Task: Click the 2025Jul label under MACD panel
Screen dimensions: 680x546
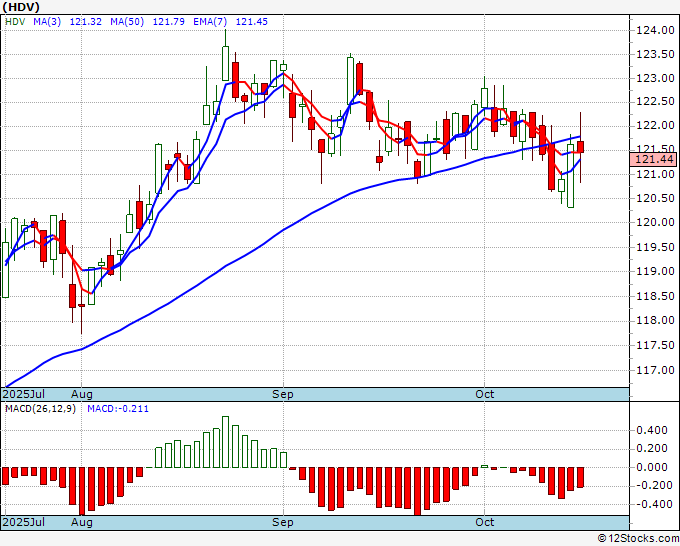Action: [22, 522]
